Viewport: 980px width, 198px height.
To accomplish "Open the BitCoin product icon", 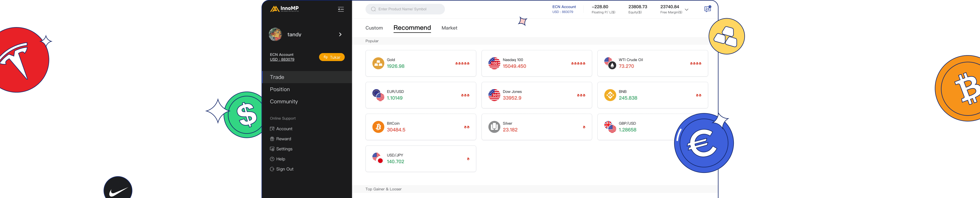I will [x=378, y=127].
